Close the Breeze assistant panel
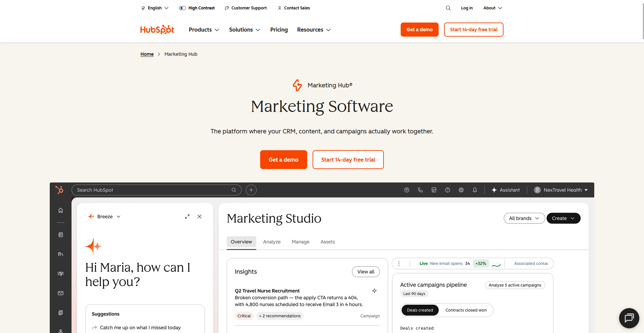Image resolution: width=644 pixels, height=333 pixels. point(200,217)
